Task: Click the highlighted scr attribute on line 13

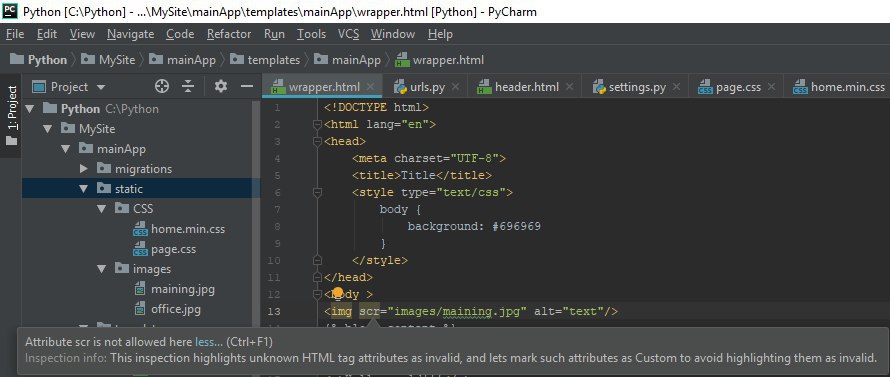Action: click(369, 311)
